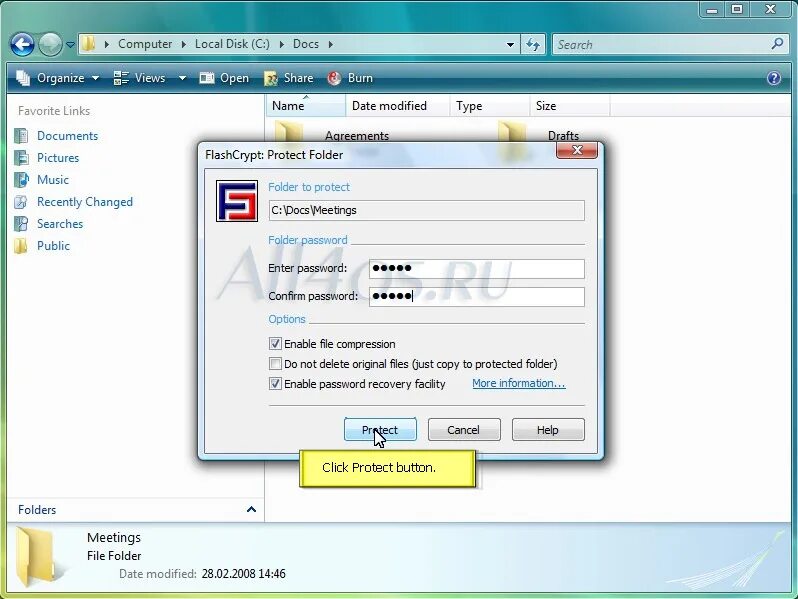
Task: Click the date modified value 28.02.2008 14:46
Action: [x=243, y=574]
